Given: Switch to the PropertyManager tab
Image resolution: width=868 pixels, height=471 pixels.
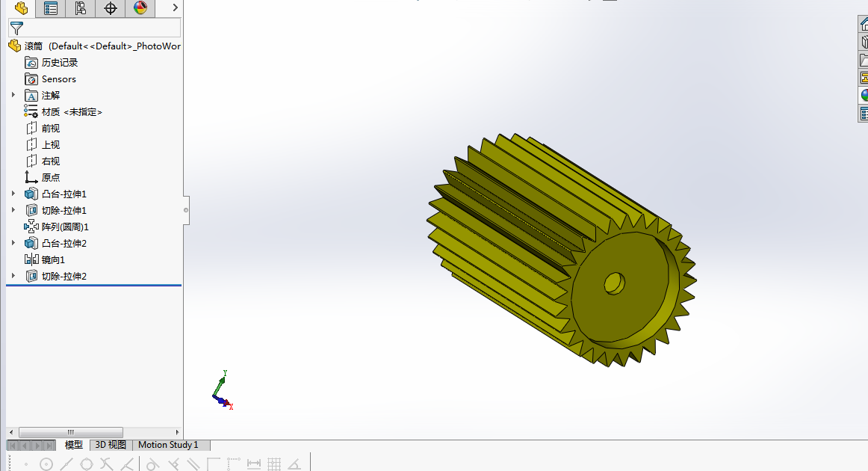Looking at the screenshot, I should point(50,7).
